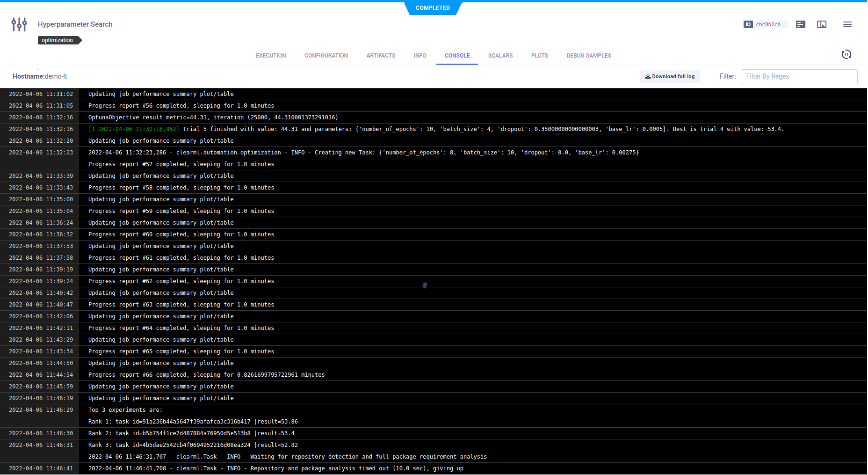Image resolution: width=868 pixels, height=475 pixels.
Task: Show the PLOTS tab
Action: tap(539, 56)
